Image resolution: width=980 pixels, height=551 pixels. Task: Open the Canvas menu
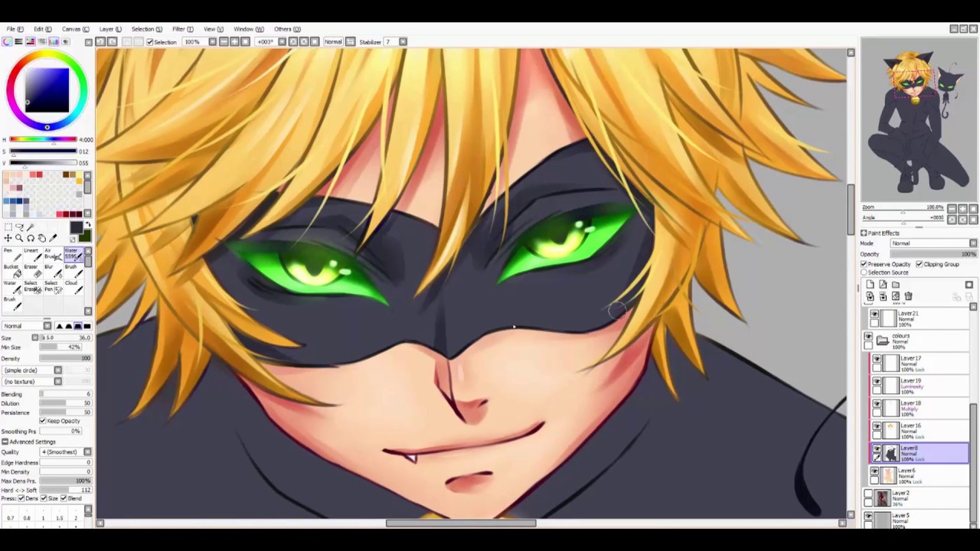[74, 29]
